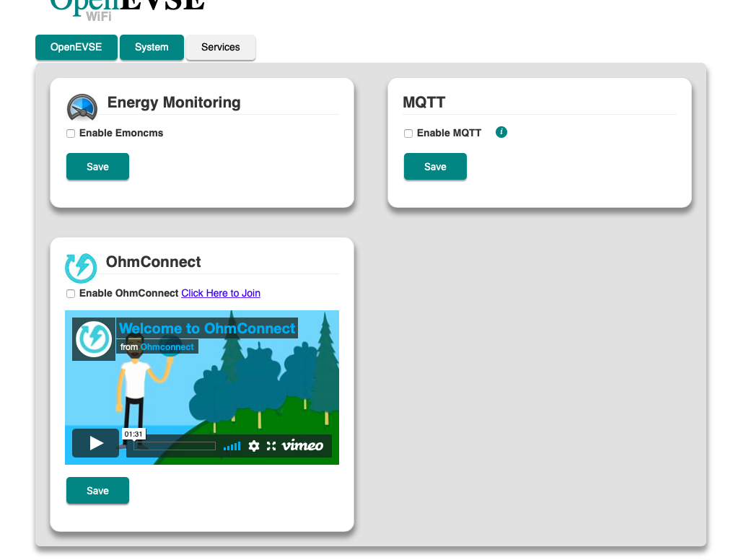741x560 pixels.
Task: Click the Vimeo logo in player
Action: pyautogui.click(x=302, y=446)
